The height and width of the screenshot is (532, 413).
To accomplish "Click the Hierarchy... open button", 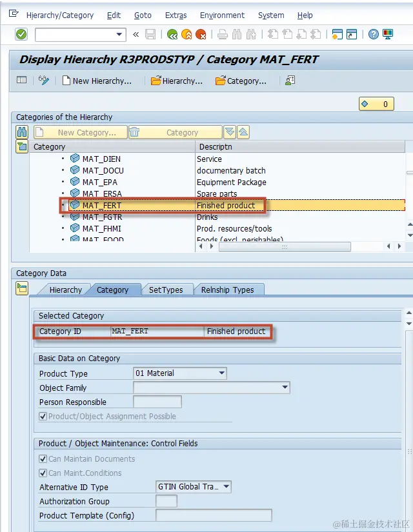I will pos(177,81).
